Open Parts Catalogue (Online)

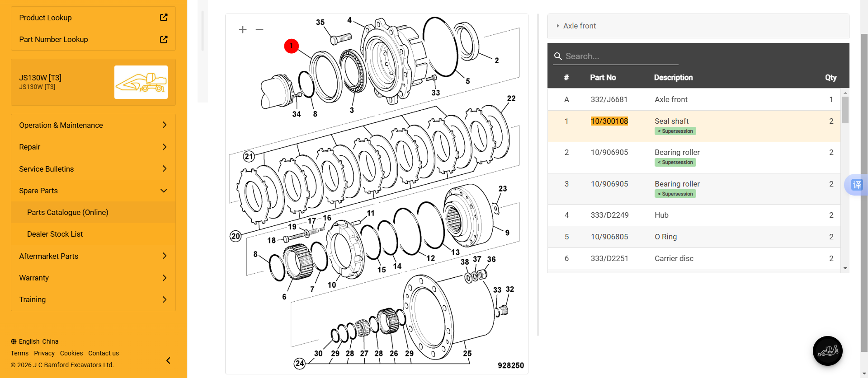[x=68, y=212]
